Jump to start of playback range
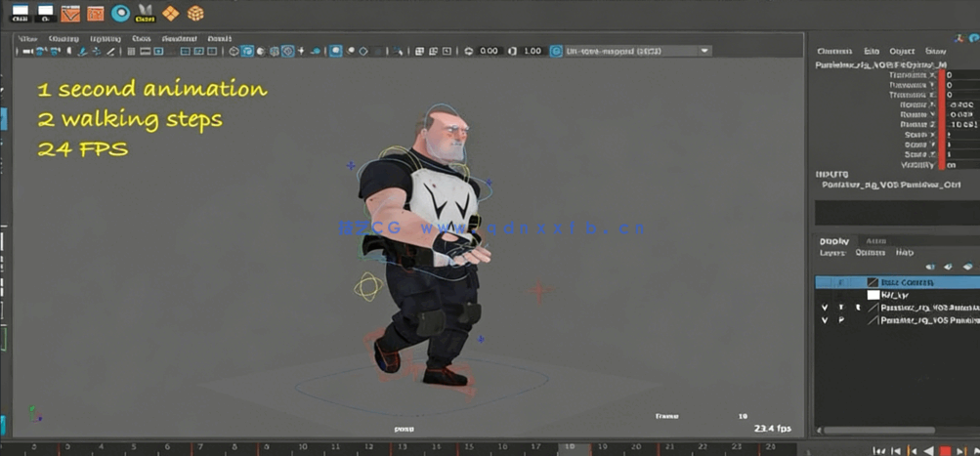980x456 pixels. coord(879,450)
